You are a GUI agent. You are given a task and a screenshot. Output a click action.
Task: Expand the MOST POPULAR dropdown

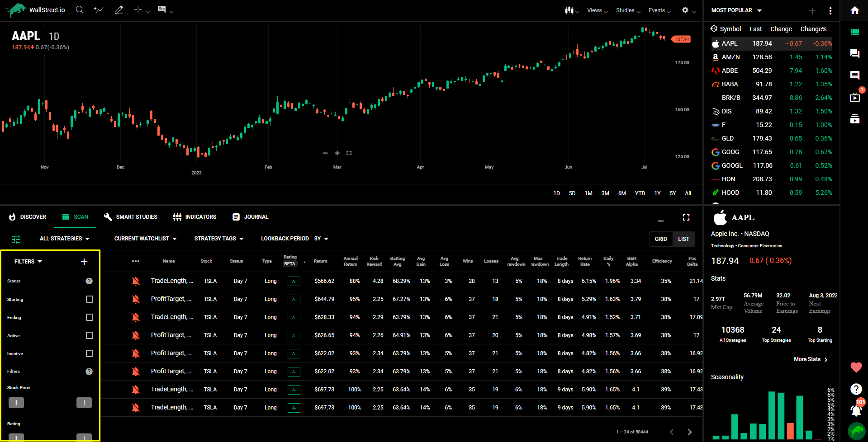(x=736, y=10)
